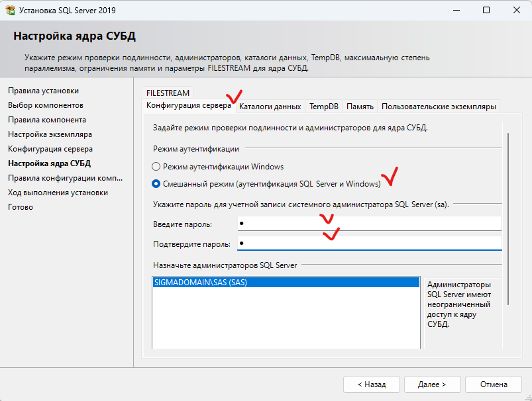This screenshot has height=401, width=532.
Task: Select the Конфигурация сервера tab
Action: 189,105
